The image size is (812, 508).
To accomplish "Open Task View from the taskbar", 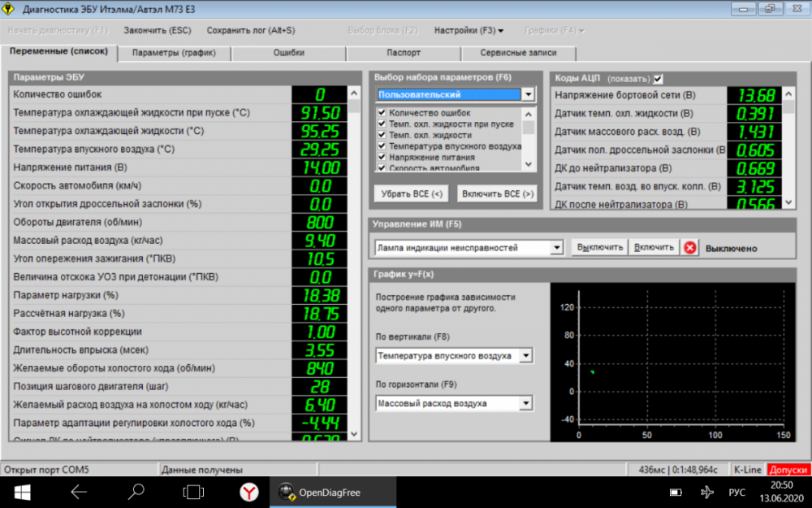I will (x=192, y=492).
